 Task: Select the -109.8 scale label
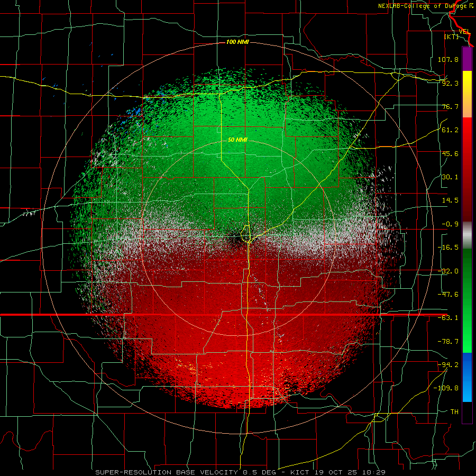click(x=446, y=388)
